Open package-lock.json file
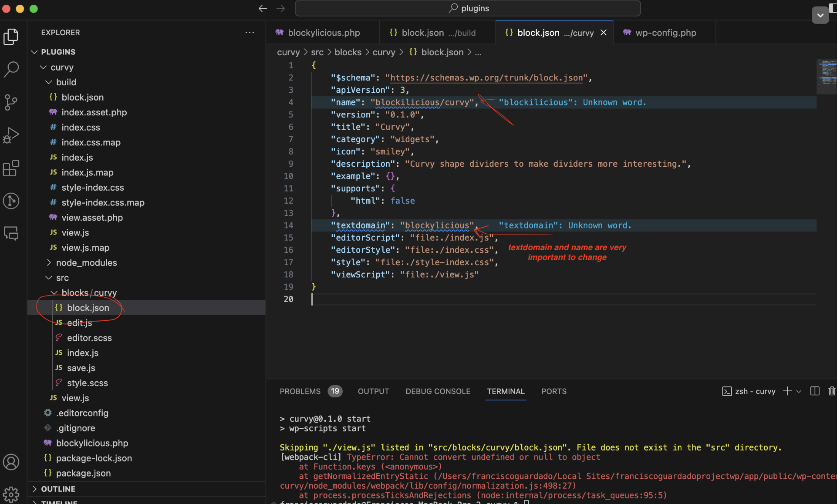Screen dimensions: 837x504 pos(146,458)
